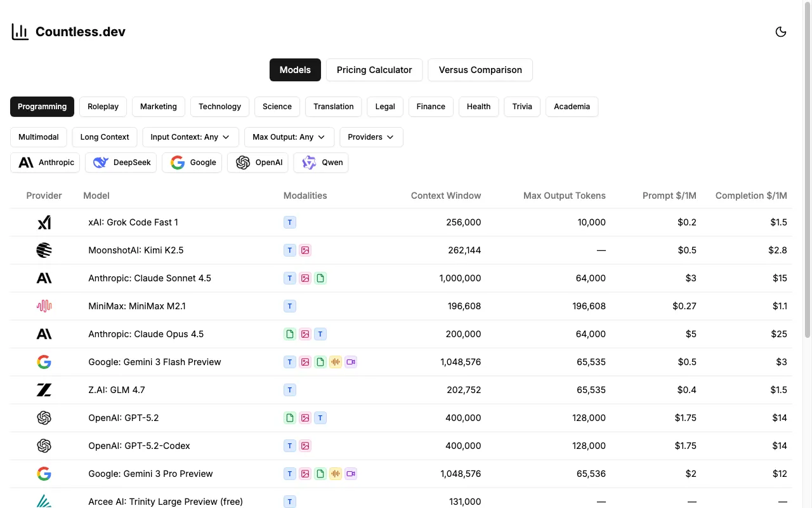Click the xAI logo in Grok row

44,222
